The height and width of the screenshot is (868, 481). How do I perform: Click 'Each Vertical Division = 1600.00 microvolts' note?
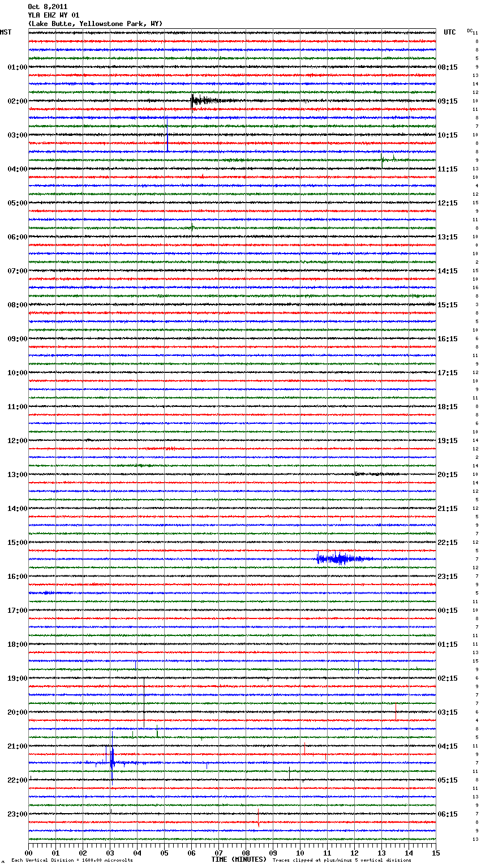point(72,861)
